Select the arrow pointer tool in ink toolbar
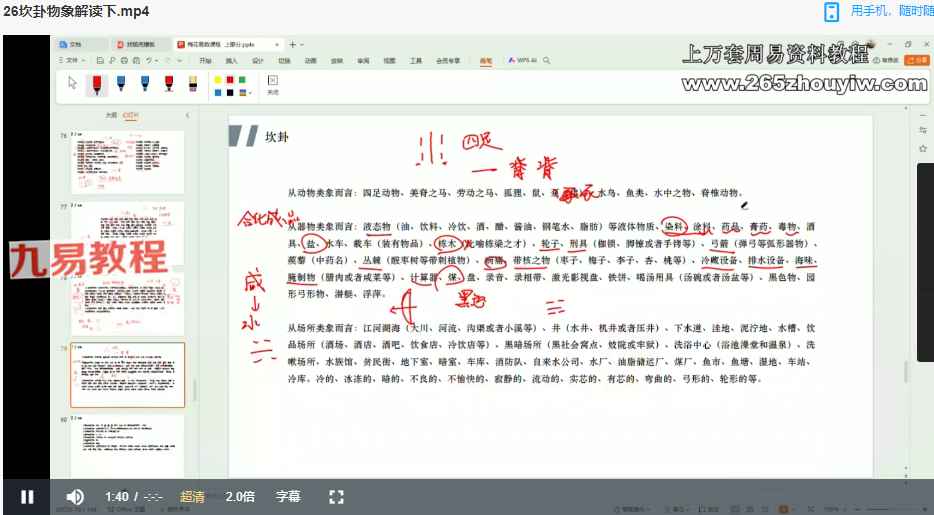This screenshot has height=515, width=934. [x=73, y=83]
